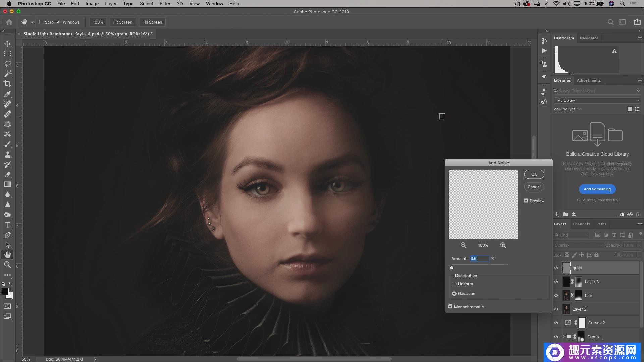Hide the Layer 3 layer

(x=556, y=282)
